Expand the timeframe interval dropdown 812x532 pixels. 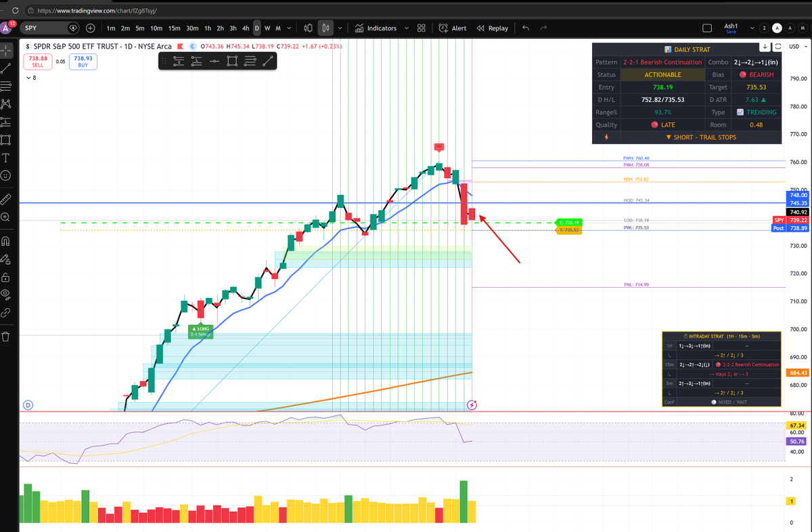pyautogui.click(x=290, y=28)
